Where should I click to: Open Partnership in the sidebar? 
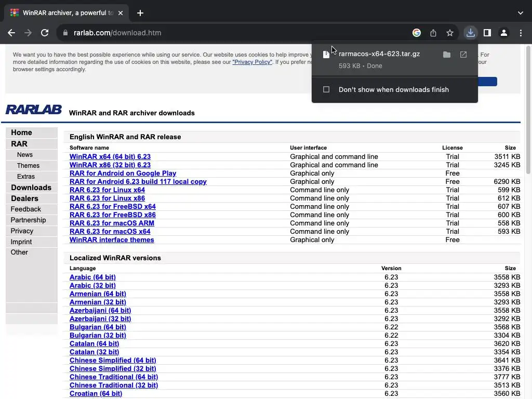[28, 220]
